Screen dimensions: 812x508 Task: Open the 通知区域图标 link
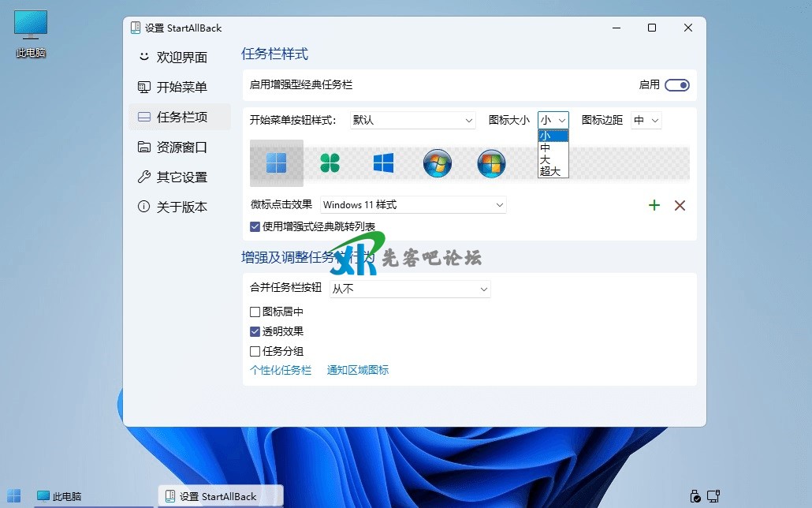pyautogui.click(x=358, y=370)
